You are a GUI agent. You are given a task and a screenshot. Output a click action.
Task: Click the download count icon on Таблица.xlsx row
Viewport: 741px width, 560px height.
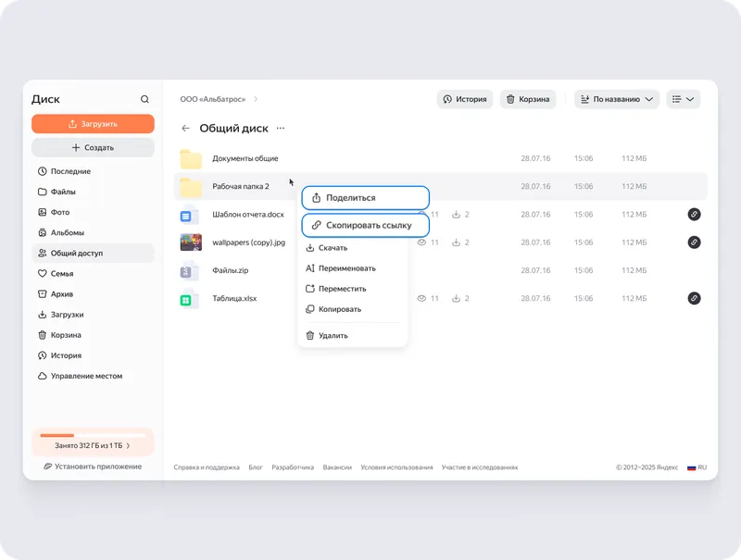(456, 298)
